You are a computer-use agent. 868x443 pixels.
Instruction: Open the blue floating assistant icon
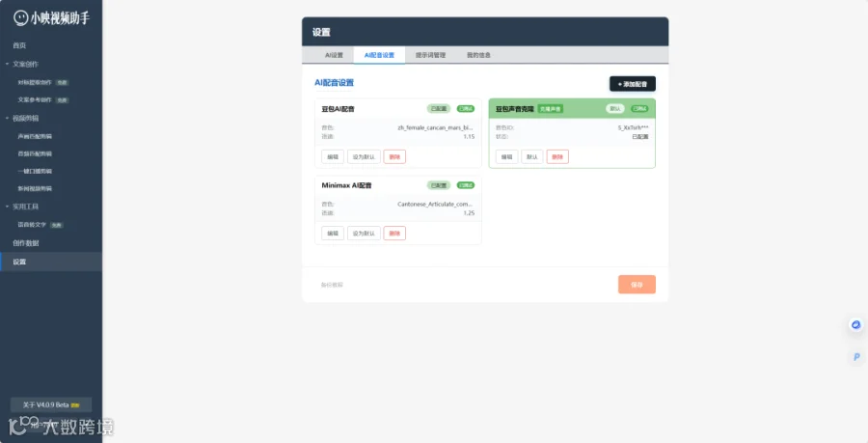(855, 325)
